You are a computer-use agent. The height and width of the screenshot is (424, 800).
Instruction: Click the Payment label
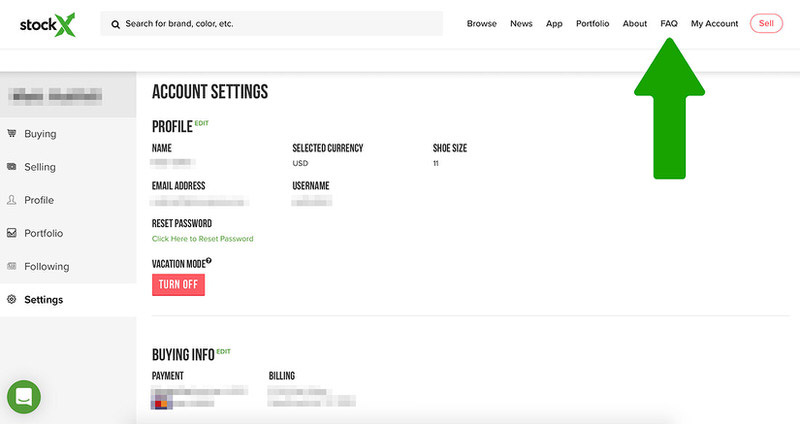pyautogui.click(x=167, y=376)
